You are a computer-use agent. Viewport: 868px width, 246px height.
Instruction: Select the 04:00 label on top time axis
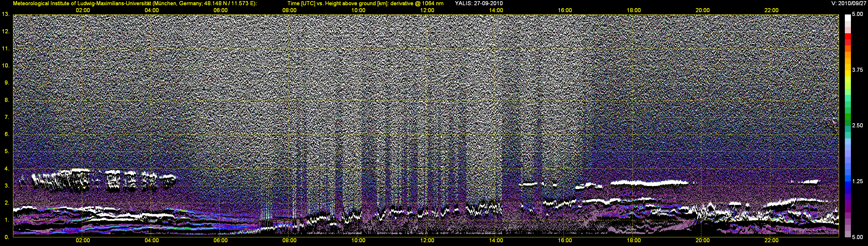tap(152, 10)
